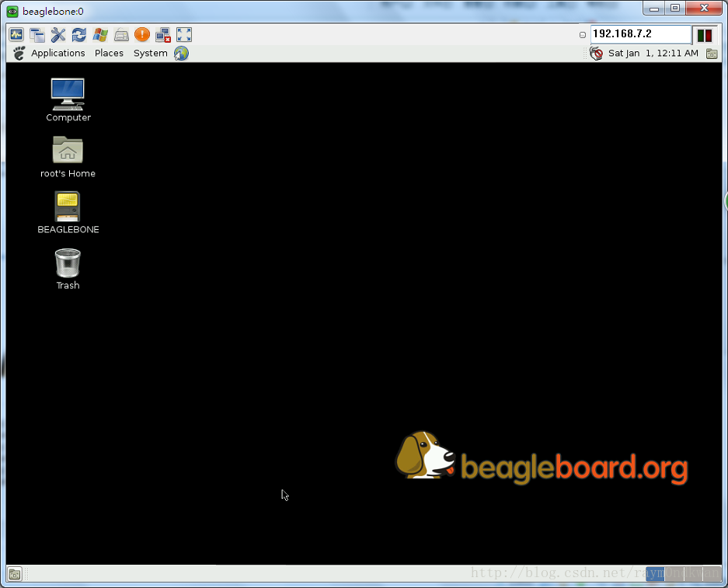Click top panel screenshot folder icon
The height and width of the screenshot is (588, 728).
click(x=712, y=54)
